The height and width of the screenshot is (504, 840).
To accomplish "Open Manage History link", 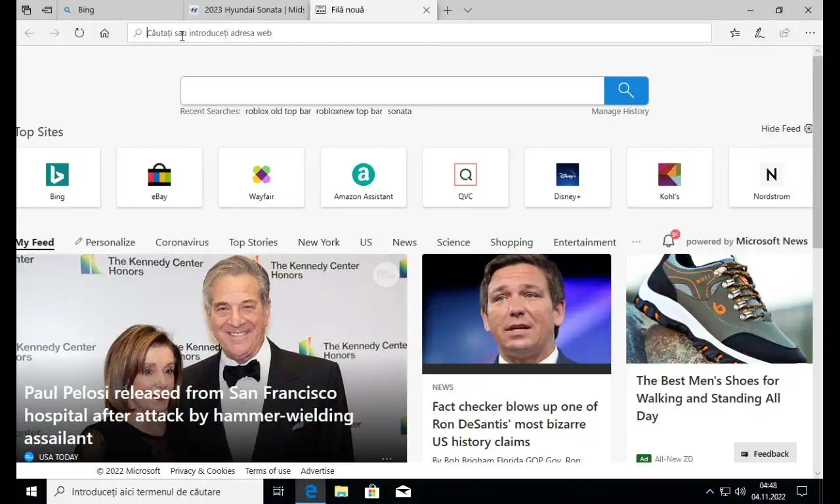I will [x=620, y=112].
